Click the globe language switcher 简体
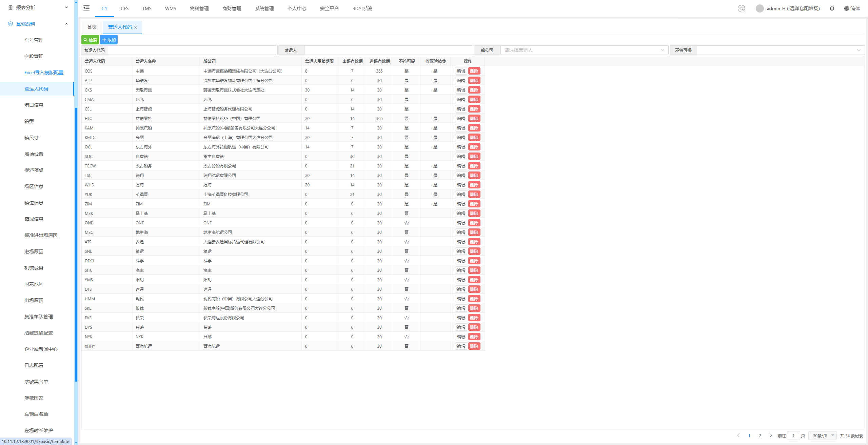The width and height of the screenshot is (868, 445). click(852, 8)
